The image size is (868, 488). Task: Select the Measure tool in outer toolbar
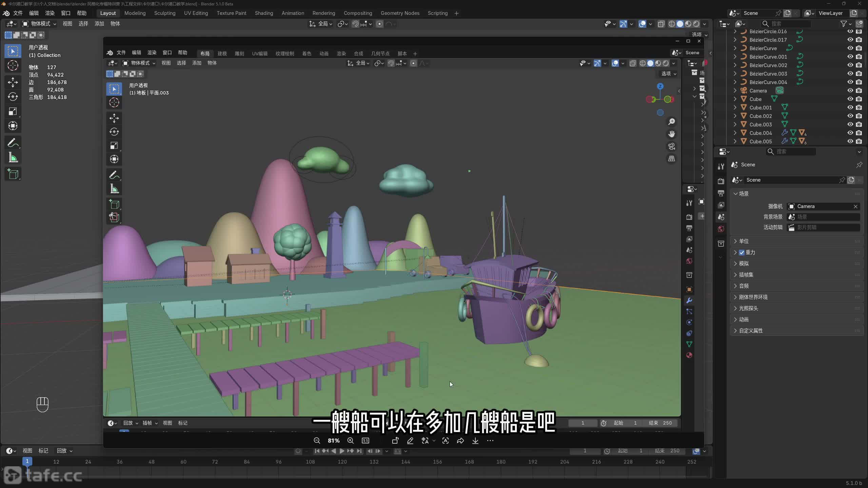point(13,158)
